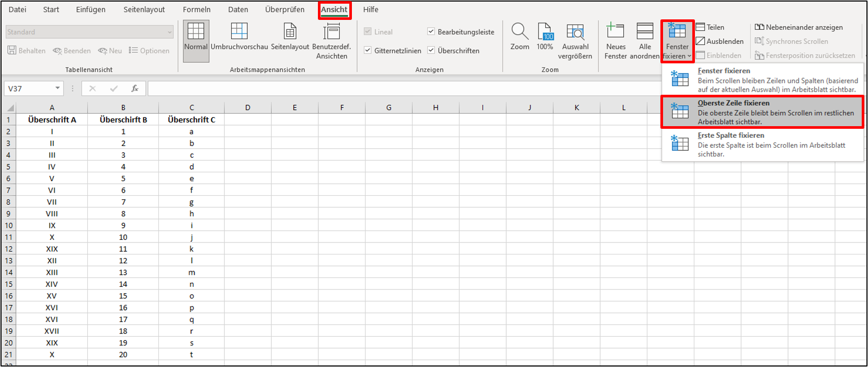Screen dimensions: 868x367
Task: Click Auswahl vergrößern zoom to selection
Action: tap(575, 41)
